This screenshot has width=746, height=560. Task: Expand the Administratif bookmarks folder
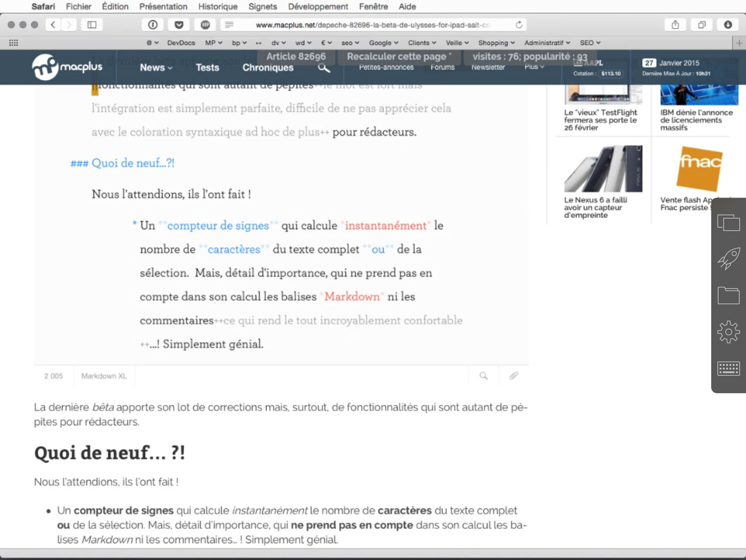pos(547,43)
